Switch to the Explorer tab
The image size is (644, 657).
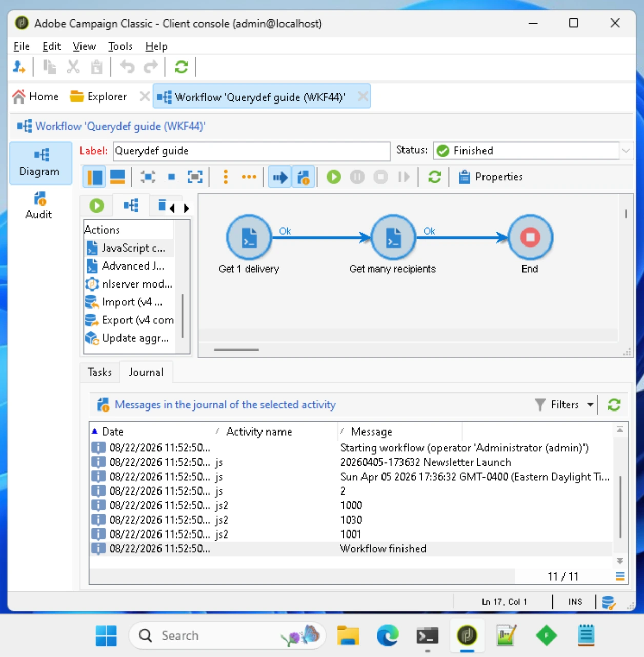[98, 96]
